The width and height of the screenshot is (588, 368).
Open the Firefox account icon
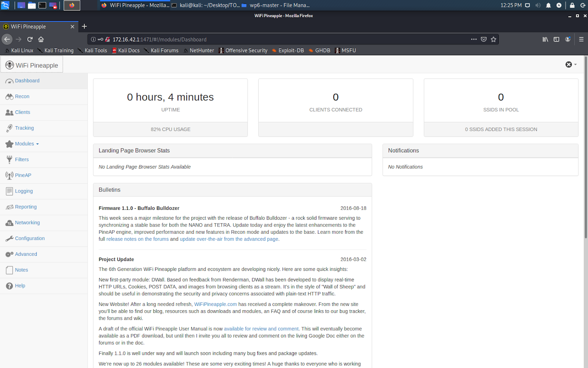[568, 39]
